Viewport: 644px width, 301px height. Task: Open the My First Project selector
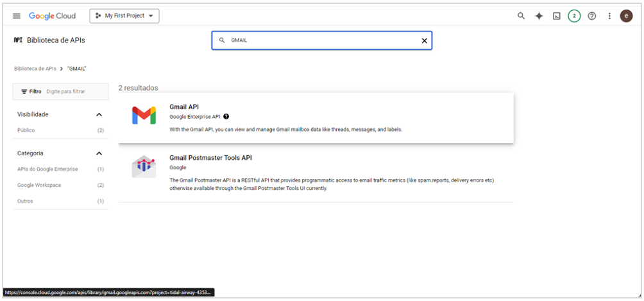(124, 16)
